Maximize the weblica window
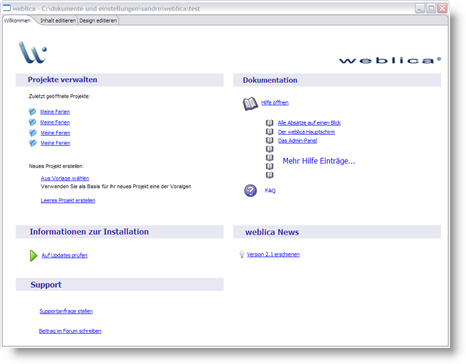 click(431, 8)
